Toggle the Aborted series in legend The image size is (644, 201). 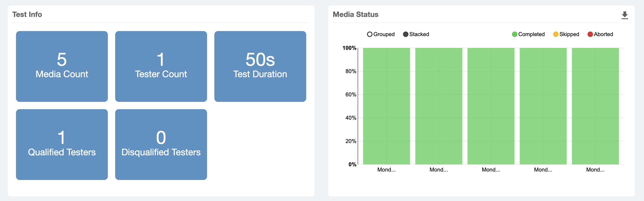[600, 34]
